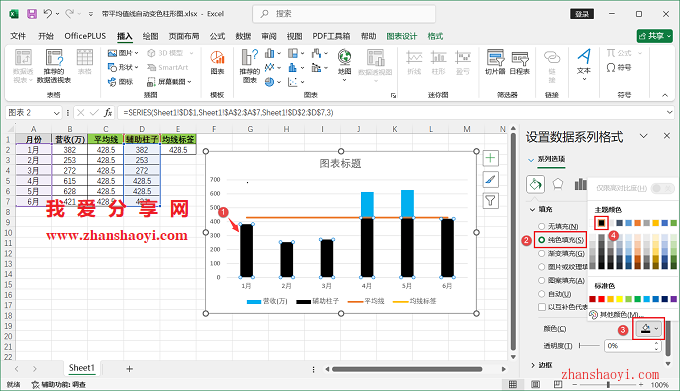
Task: Click the Undo arrow icon
Action: point(48,14)
